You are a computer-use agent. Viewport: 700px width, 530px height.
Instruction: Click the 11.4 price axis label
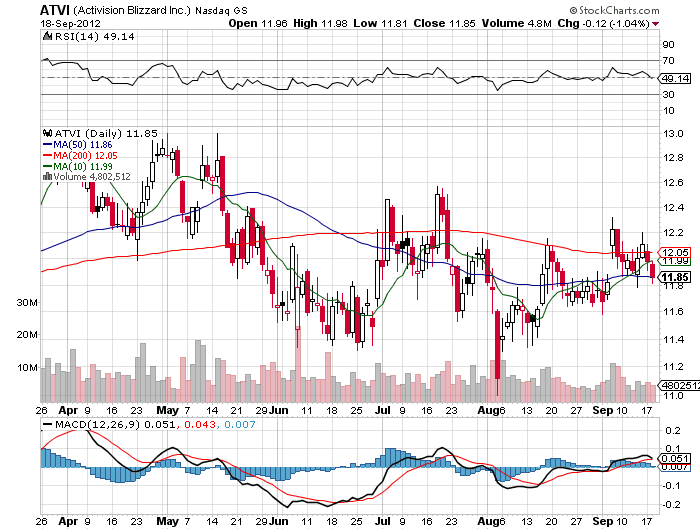673,340
